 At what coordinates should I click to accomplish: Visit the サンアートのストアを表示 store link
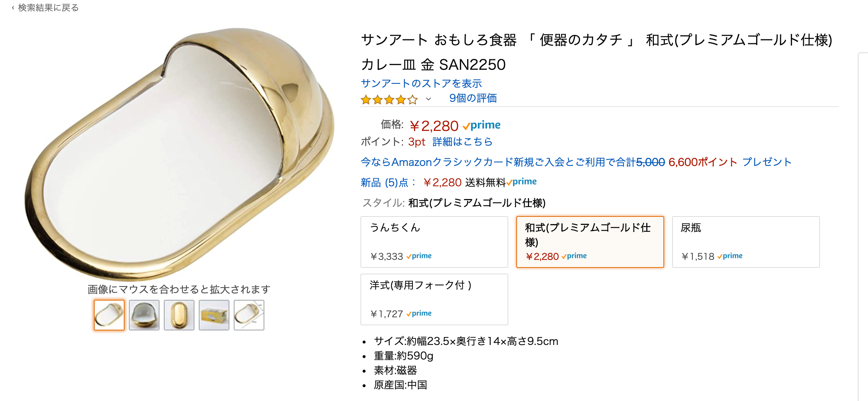click(421, 84)
